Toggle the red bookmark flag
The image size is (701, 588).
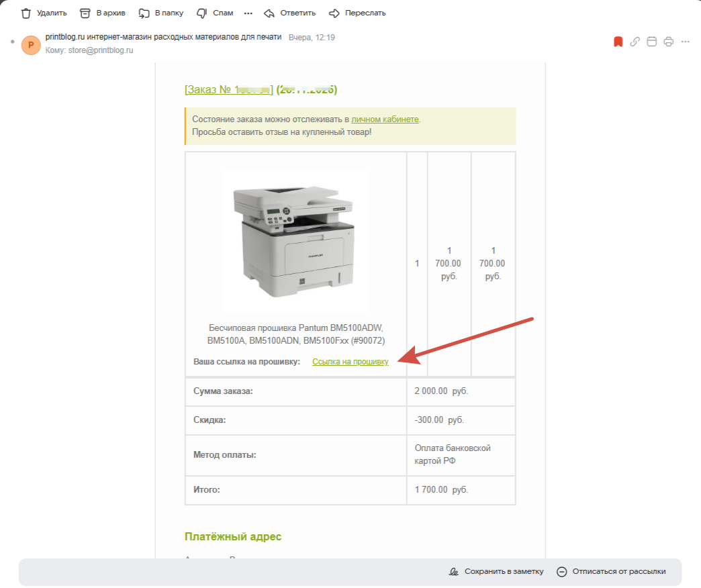(618, 42)
